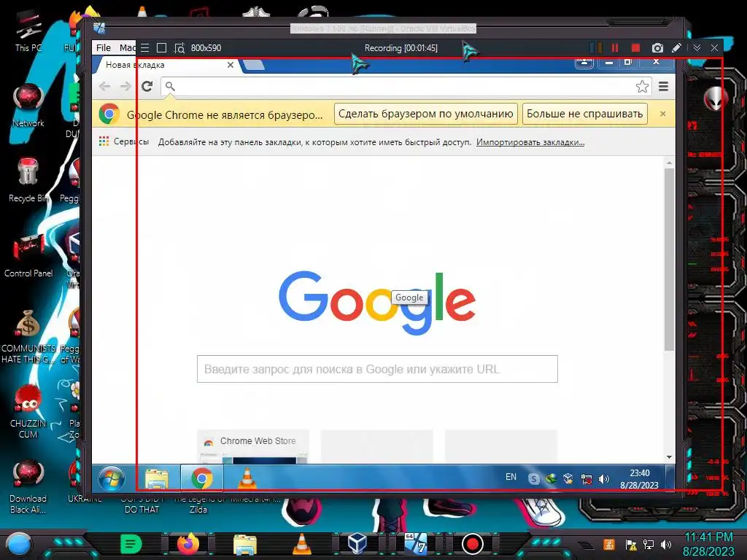Open the Windows 7 guest Start menu
This screenshot has width=747, height=560.
tap(112, 478)
